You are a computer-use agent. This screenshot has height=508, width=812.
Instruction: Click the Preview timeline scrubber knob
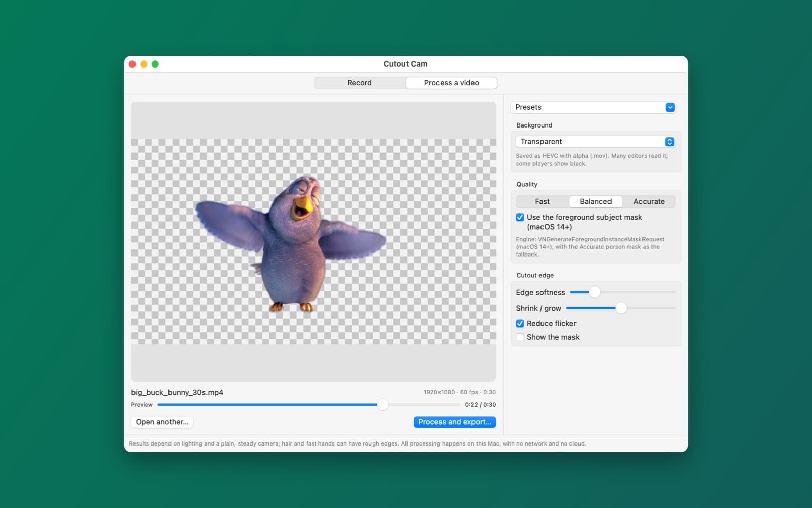(383, 405)
